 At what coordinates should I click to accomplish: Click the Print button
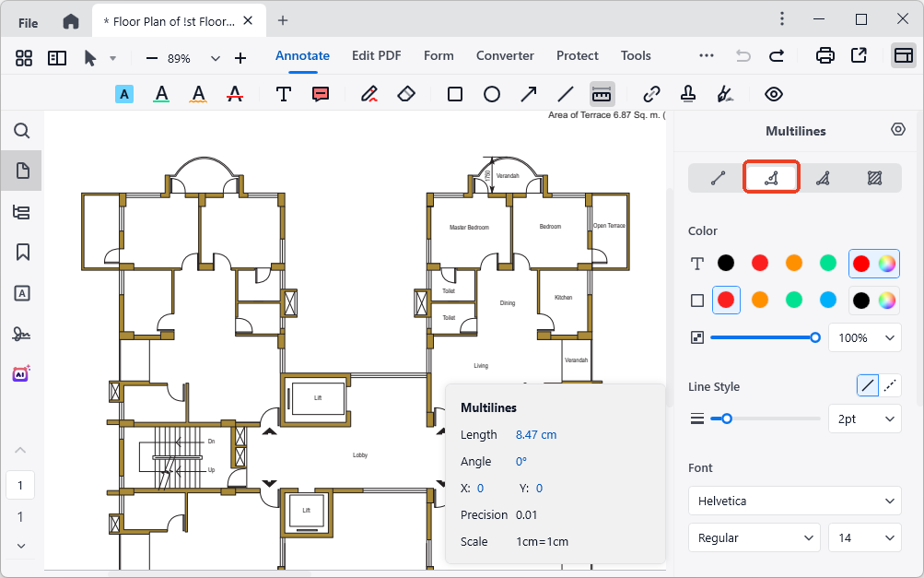(825, 56)
